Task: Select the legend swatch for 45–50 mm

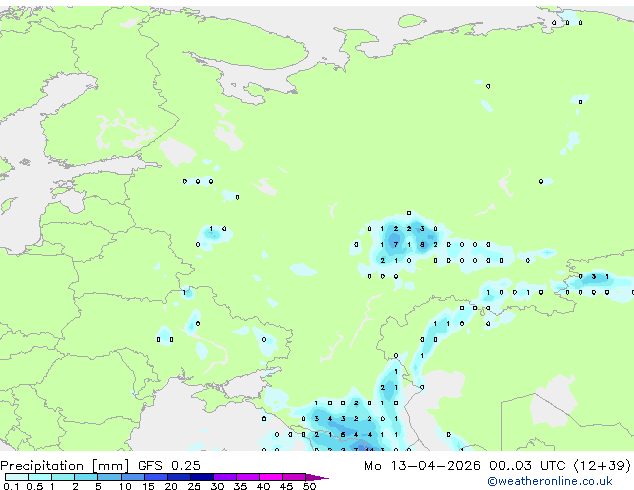Action: pos(294,477)
